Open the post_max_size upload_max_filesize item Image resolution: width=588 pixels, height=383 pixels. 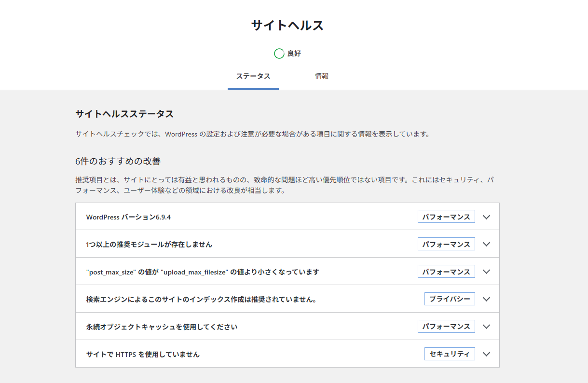coord(203,272)
